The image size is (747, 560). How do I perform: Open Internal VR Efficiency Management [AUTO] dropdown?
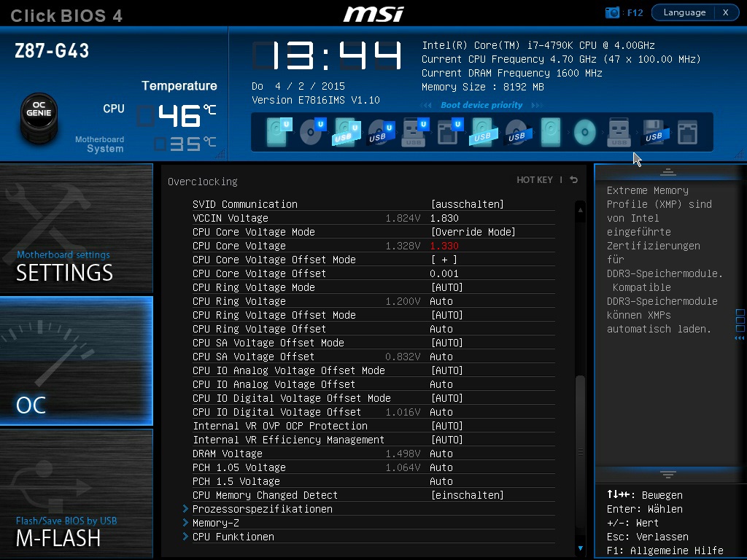pos(447,440)
